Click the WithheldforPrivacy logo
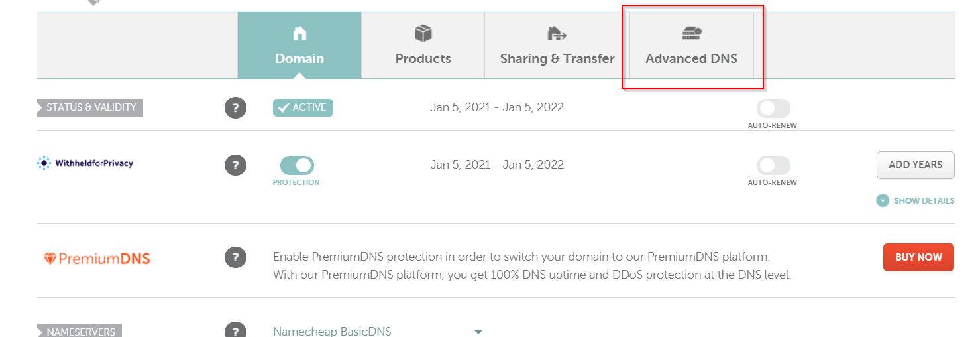 [x=85, y=163]
